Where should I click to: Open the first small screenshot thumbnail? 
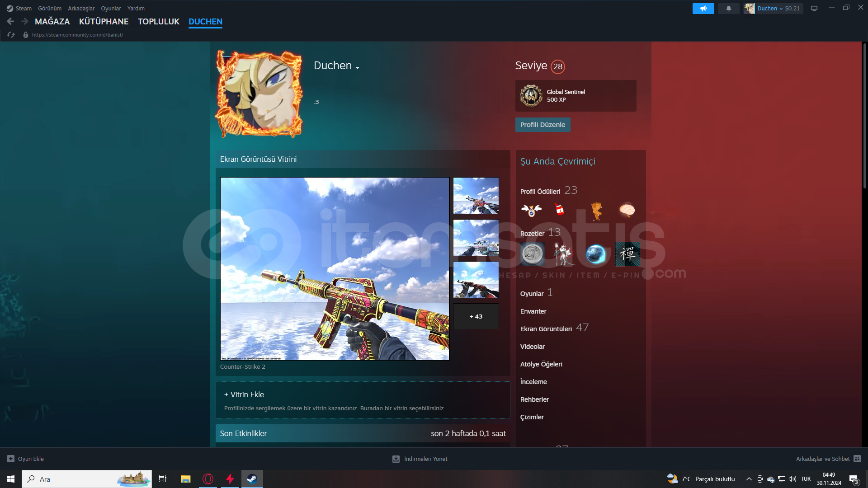(x=476, y=195)
